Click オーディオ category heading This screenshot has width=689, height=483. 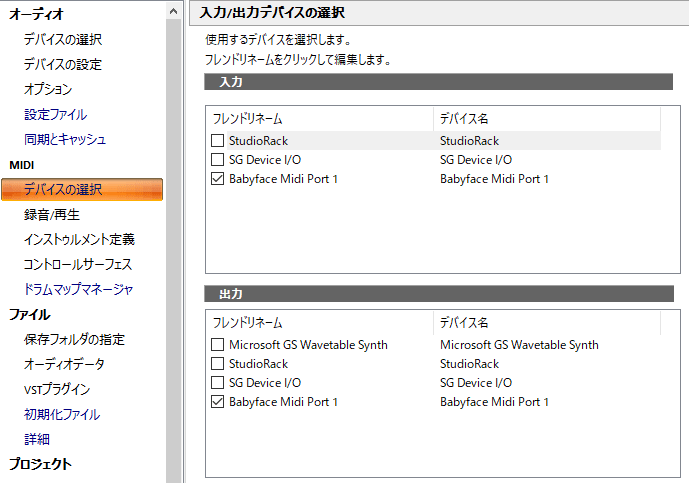click(x=36, y=14)
